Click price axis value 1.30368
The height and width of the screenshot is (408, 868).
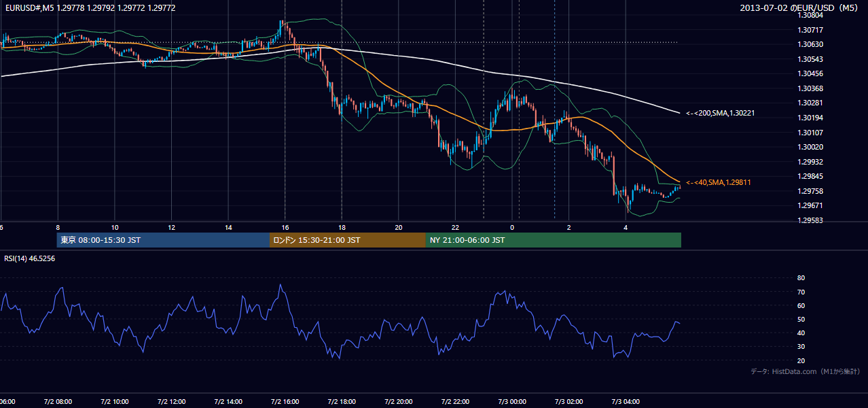(810, 88)
